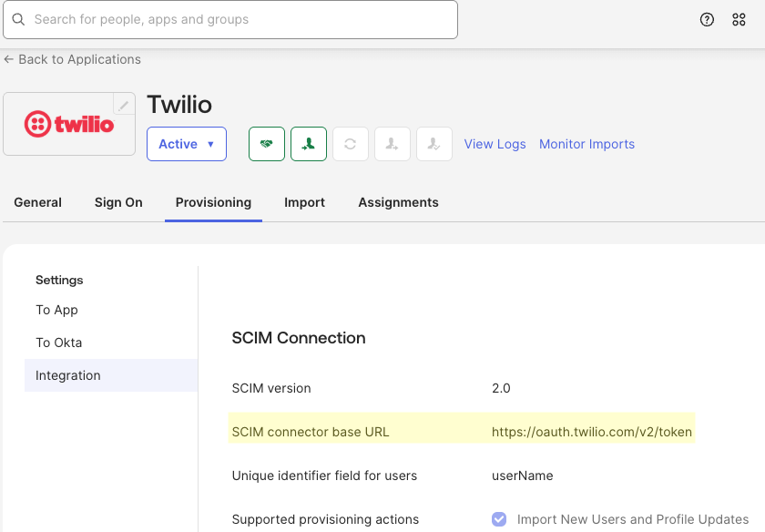Image resolution: width=765 pixels, height=532 pixels.
Task: Click the back arrow icon next to Back to Applications
Action: 8,59
